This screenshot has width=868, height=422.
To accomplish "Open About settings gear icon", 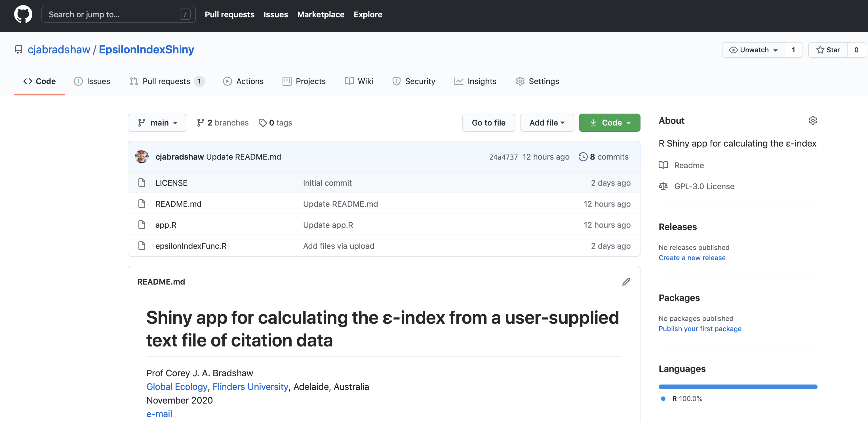I will (x=812, y=120).
